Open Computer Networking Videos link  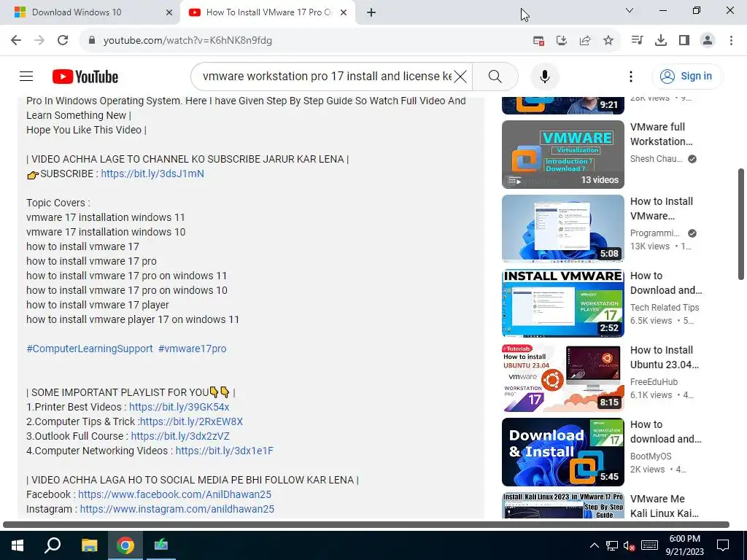point(225,451)
